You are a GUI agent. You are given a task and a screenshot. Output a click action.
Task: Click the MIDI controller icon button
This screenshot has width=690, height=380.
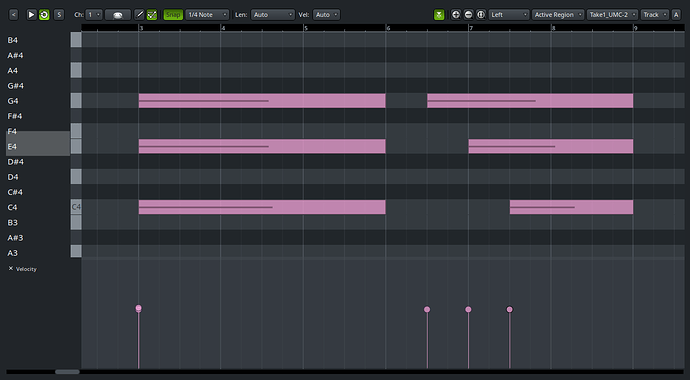117,15
